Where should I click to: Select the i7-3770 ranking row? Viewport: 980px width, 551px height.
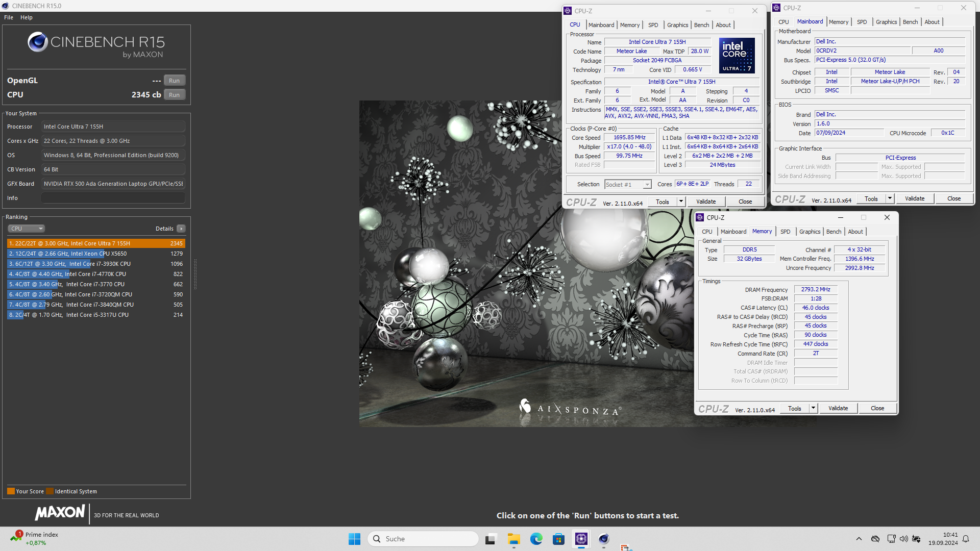pyautogui.click(x=96, y=284)
